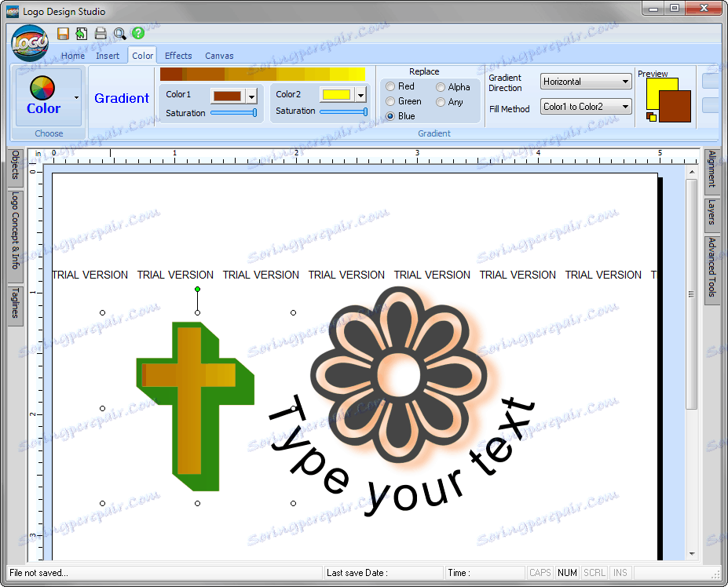The width and height of the screenshot is (728, 587).
Task: Click the Gradient label button
Action: [x=122, y=98]
